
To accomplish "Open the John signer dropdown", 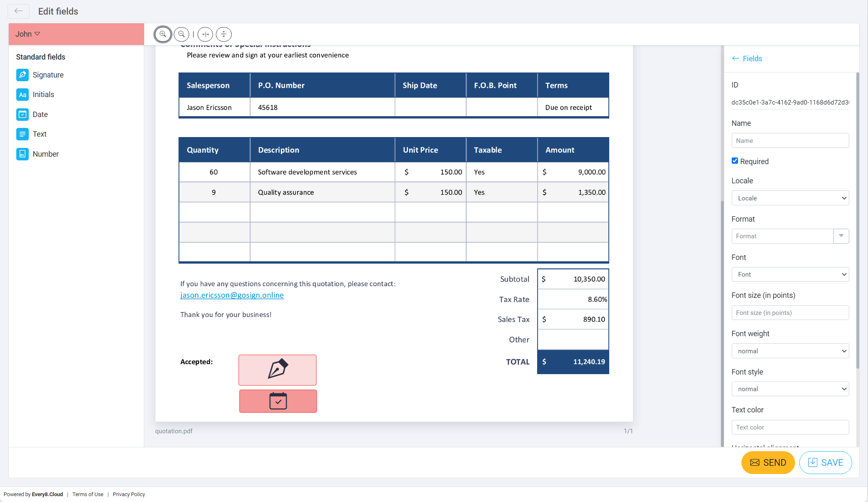I will 28,34.
